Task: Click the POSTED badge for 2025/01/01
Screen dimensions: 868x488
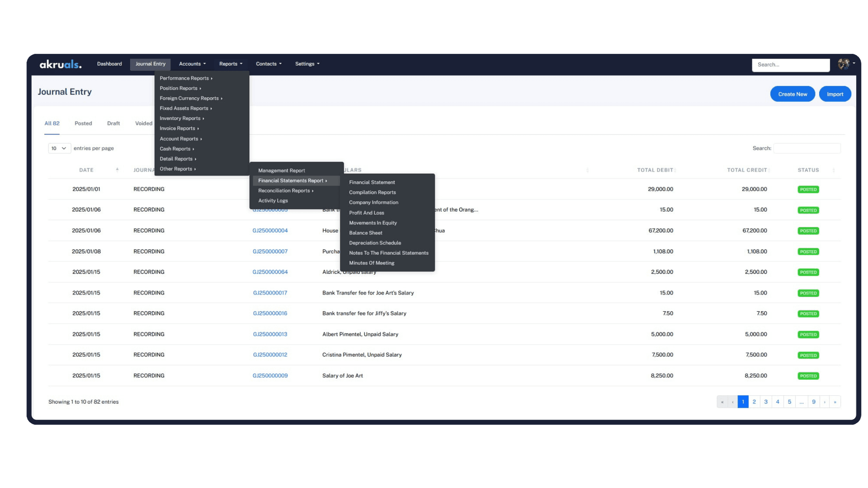Action: coord(808,190)
